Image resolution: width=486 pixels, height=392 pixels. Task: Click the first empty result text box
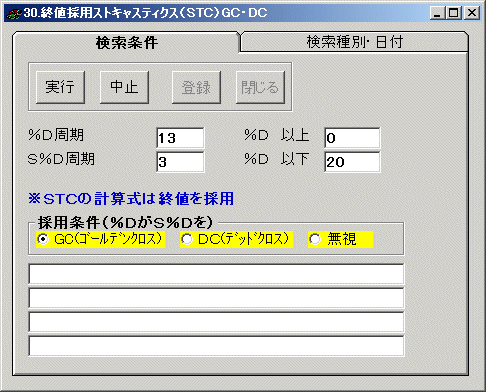pos(216,274)
